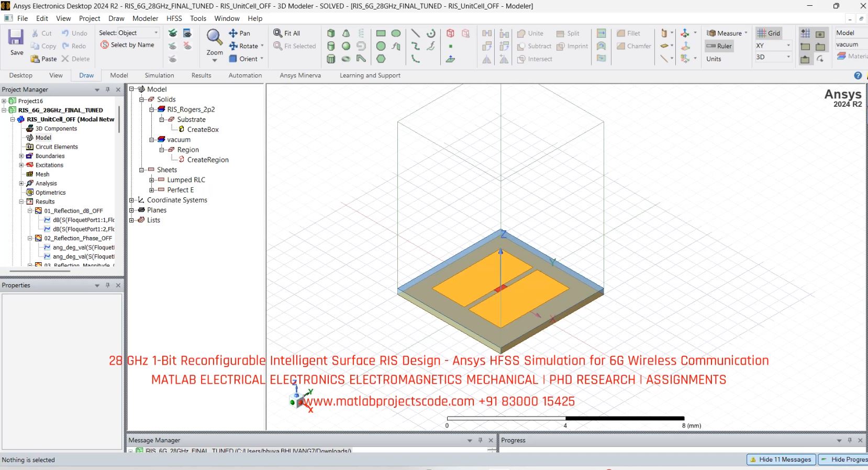Switch to the Results ribbon tab
This screenshot has width=868, height=470.
click(x=202, y=75)
